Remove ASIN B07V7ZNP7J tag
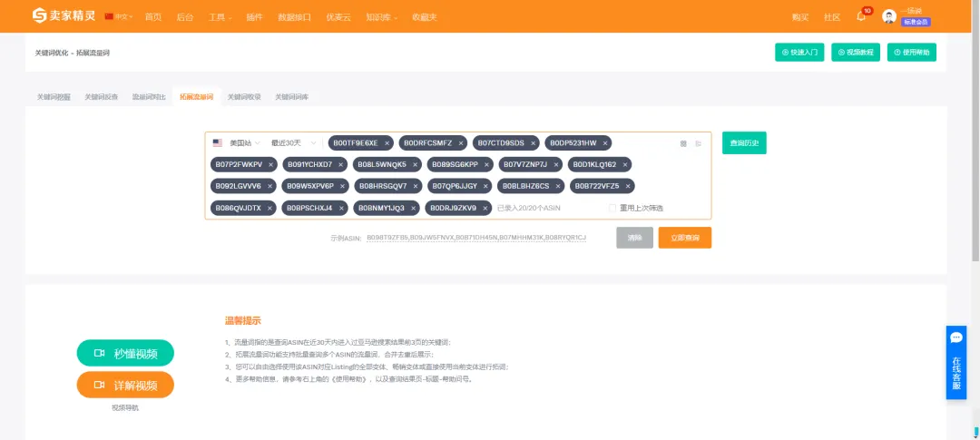This screenshot has width=980, height=440. [x=555, y=164]
